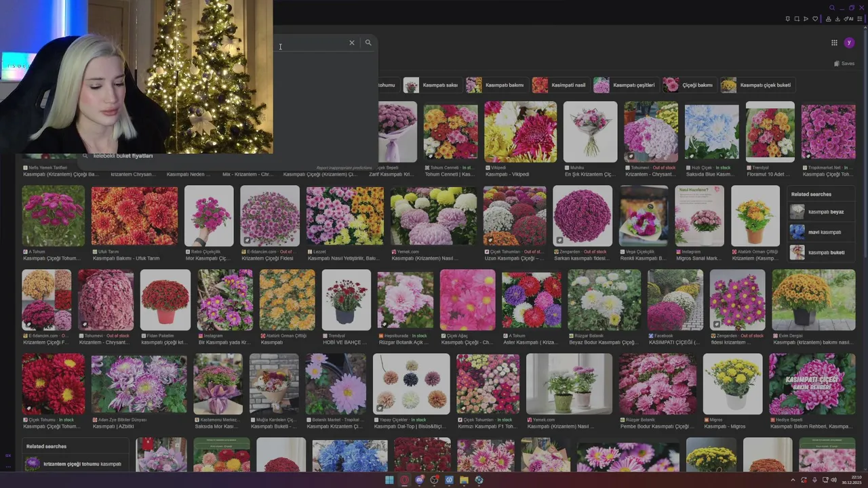This screenshot has width=868, height=488.
Task: Show hidden system tray icons
Action: click(x=793, y=480)
